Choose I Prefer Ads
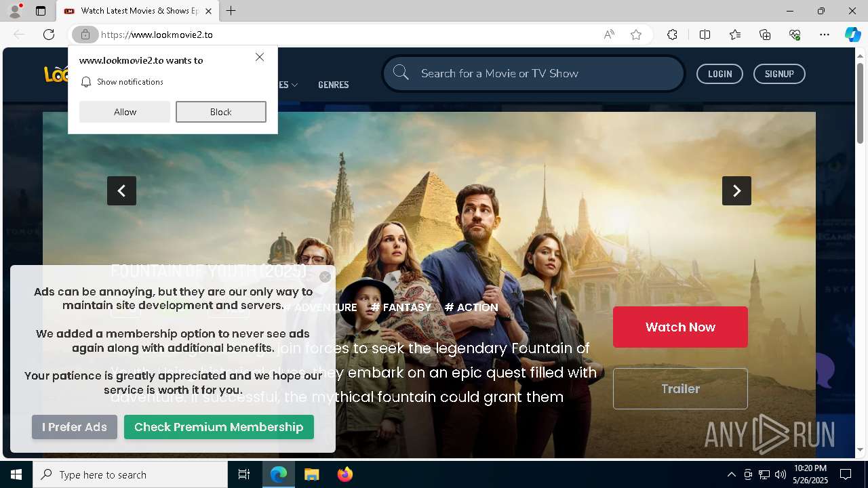Image resolution: width=868 pixels, height=488 pixels. pos(75,427)
